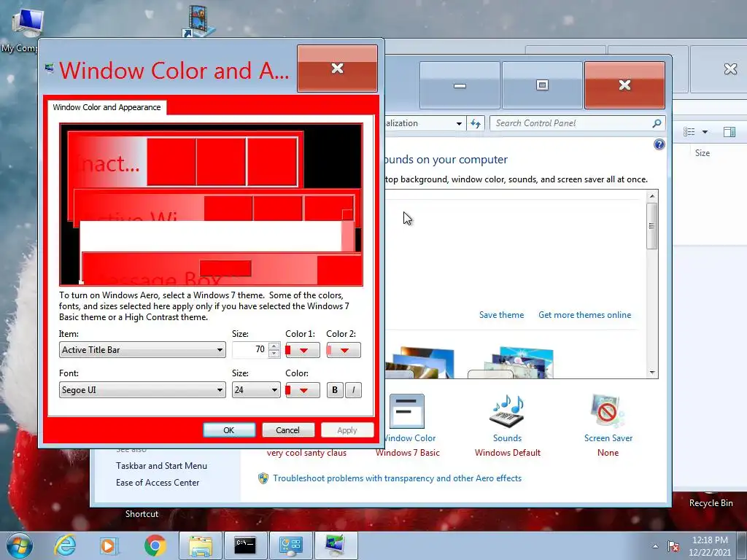Click OK in Window Color and Appearance
This screenshot has width=747, height=560.
click(229, 430)
